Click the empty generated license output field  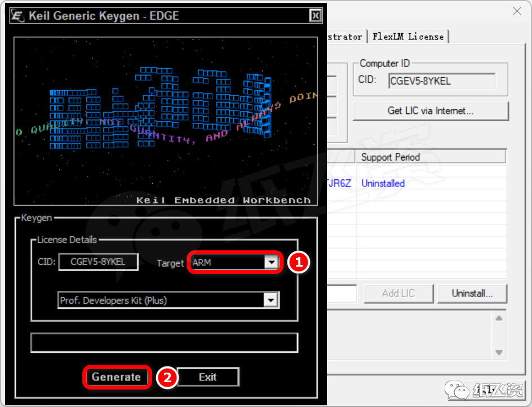click(x=164, y=343)
